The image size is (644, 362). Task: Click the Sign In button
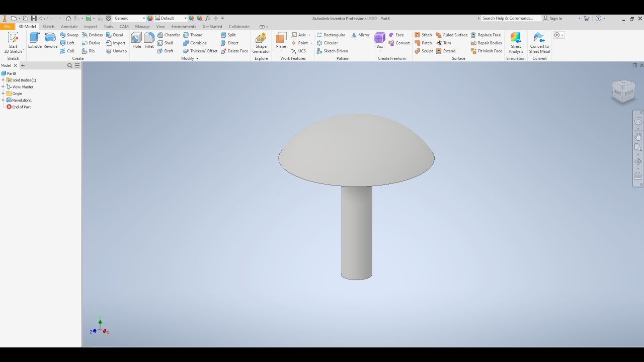pyautogui.click(x=553, y=19)
